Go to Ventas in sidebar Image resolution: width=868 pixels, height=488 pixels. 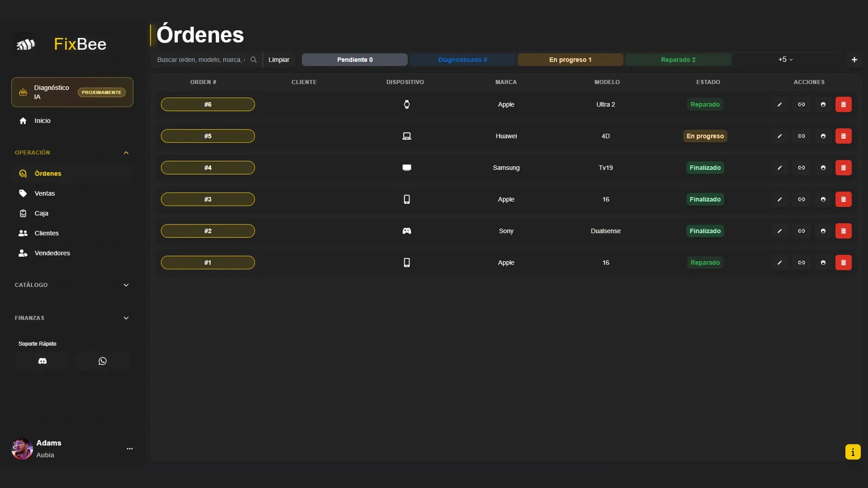(45, 193)
